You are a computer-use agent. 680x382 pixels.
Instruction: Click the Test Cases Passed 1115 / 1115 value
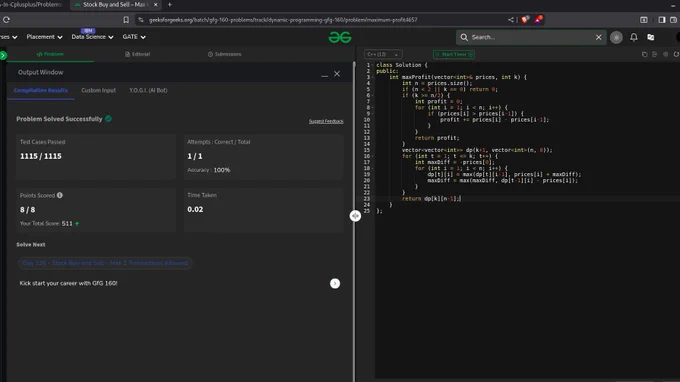(x=41, y=156)
